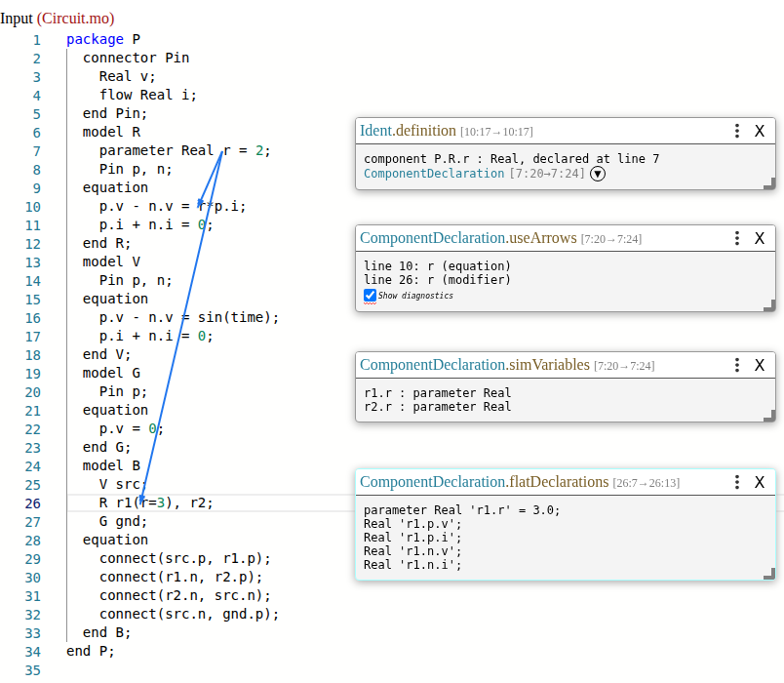Screen dimensions: 784x683
Task: Click line number 26 in gutter
Action: tap(32, 503)
